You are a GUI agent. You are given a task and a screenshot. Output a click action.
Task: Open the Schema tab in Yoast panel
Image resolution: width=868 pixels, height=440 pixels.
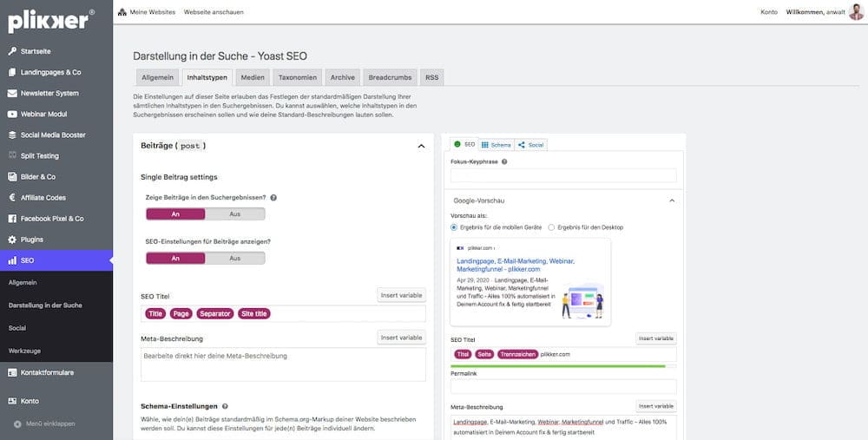pyautogui.click(x=496, y=145)
